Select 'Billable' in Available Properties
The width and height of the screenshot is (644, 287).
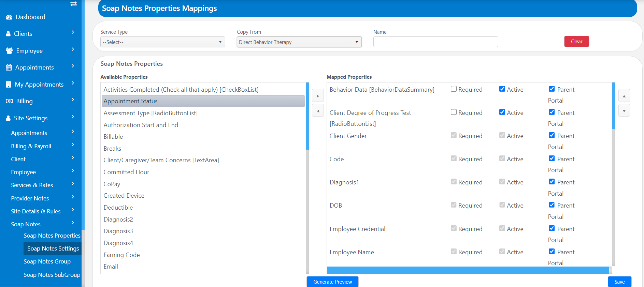(203, 137)
